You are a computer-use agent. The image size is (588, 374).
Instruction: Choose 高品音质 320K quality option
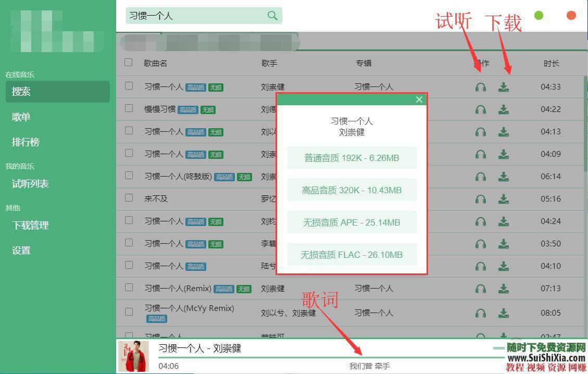point(352,190)
